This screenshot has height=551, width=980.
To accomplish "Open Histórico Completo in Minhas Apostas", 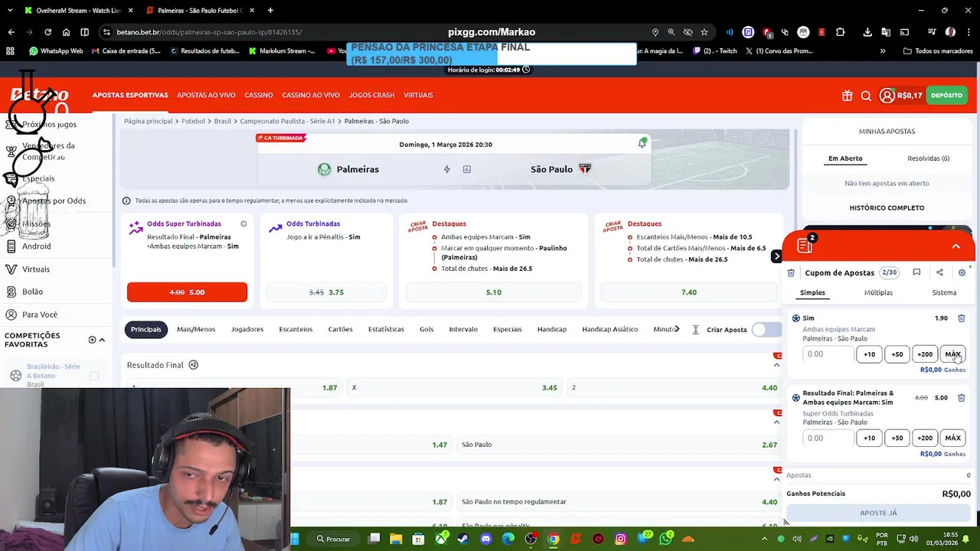I will pos(887,208).
